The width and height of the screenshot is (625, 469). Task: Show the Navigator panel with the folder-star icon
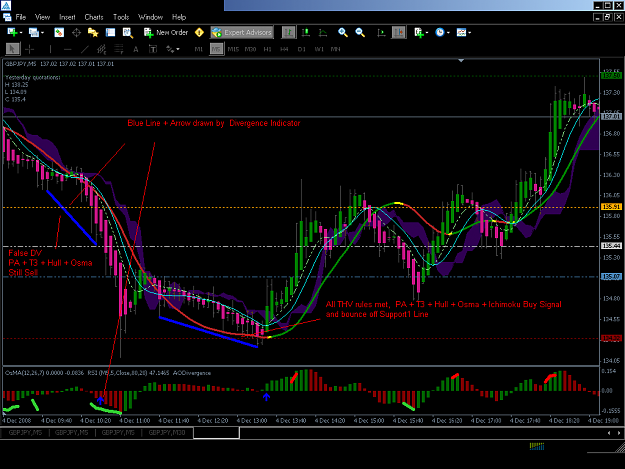[93, 33]
